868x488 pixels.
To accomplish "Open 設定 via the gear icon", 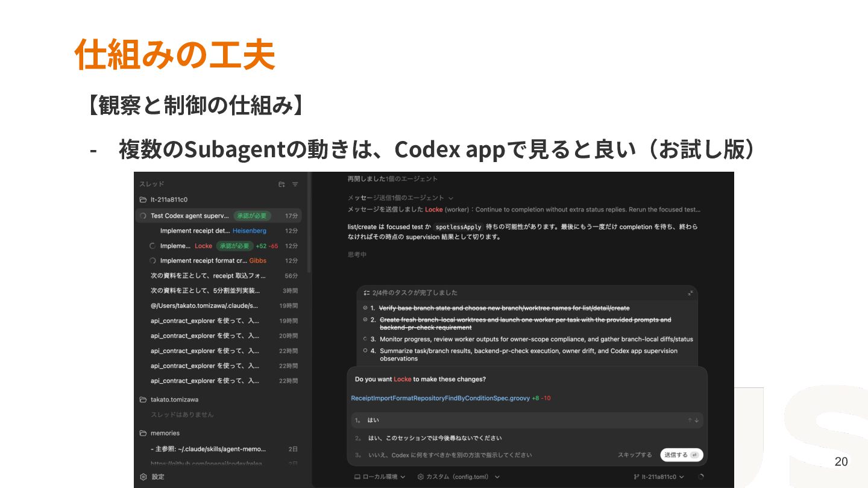I will (143, 477).
